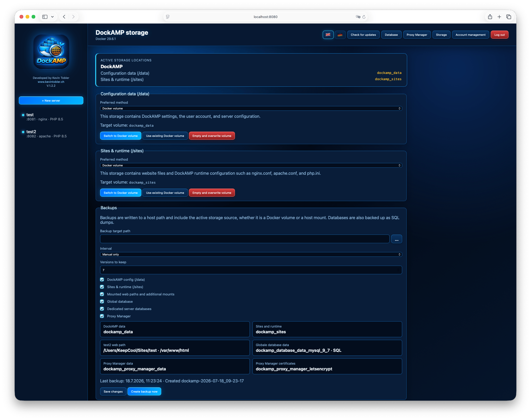
Task: Use existing Docker volume for Sites & runtime
Action: (x=165, y=193)
